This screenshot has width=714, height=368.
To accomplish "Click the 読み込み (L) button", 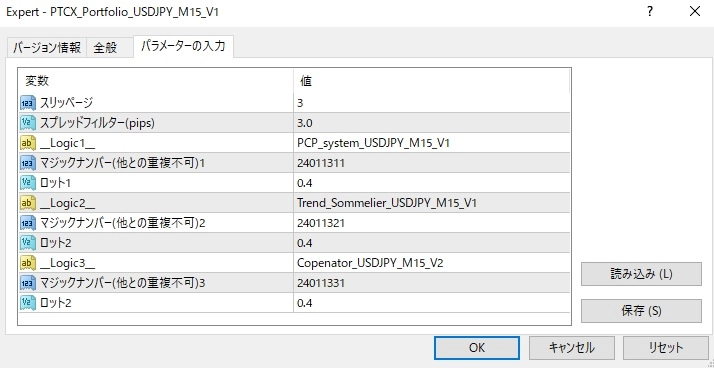I will coord(641,274).
